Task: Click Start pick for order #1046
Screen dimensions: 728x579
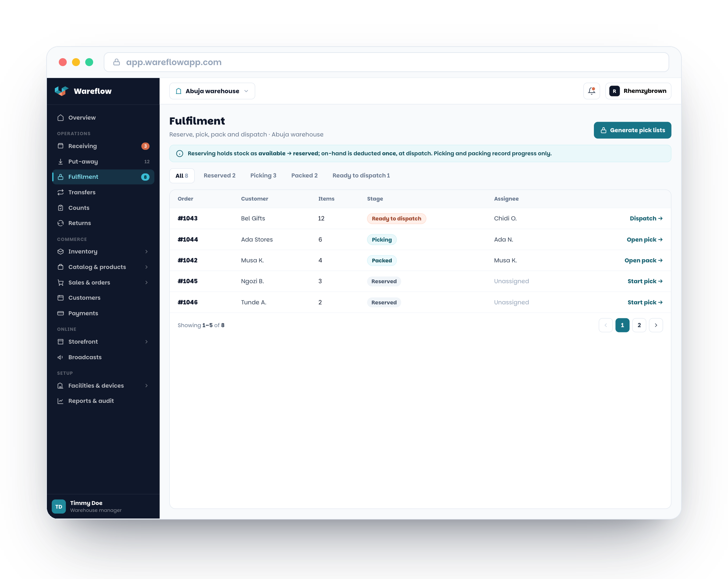Action: click(x=645, y=302)
